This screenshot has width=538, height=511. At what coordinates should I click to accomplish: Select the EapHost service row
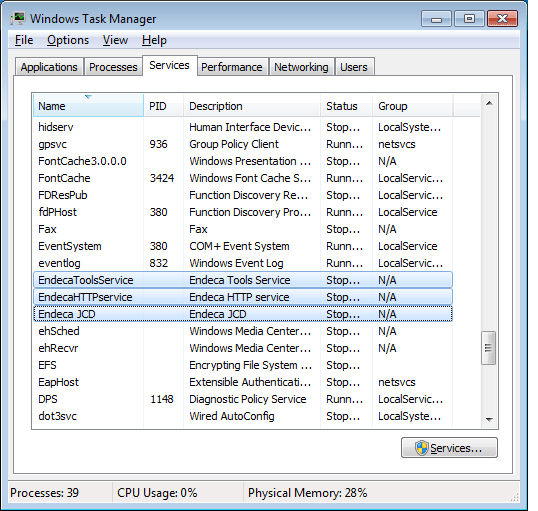243,382
